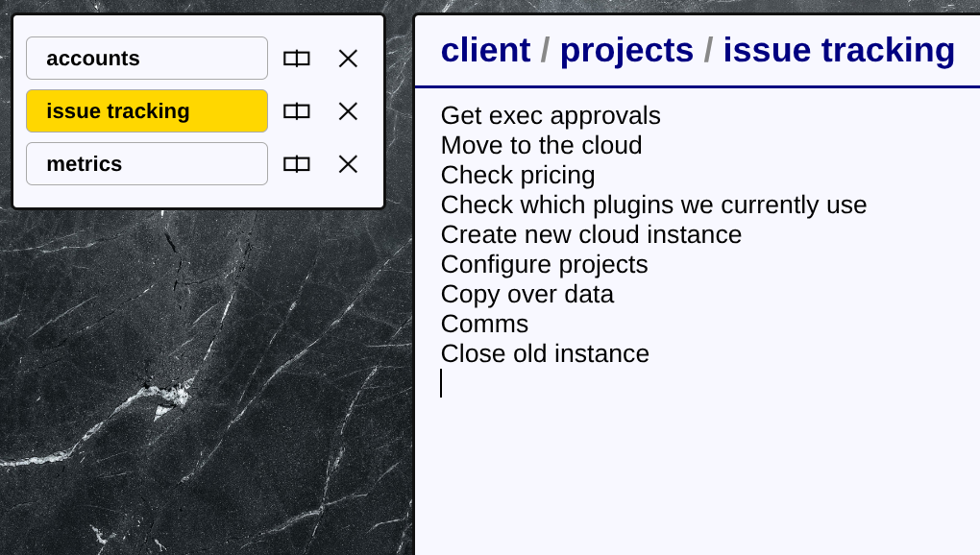The height and width of the screenshot is (555, 980).
Task: Click issue tracking breadcrumb title
Action: (839, 50)
